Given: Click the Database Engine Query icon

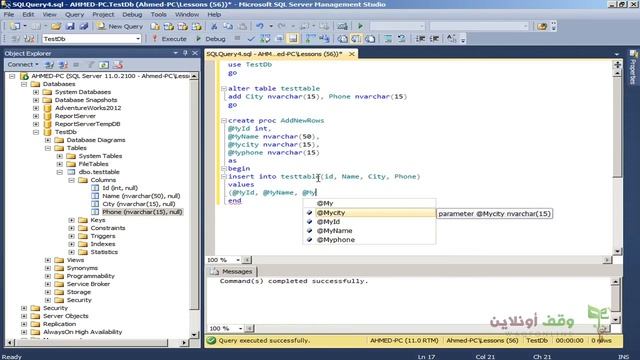Looking at the screenshot, I should coord(155,26).
